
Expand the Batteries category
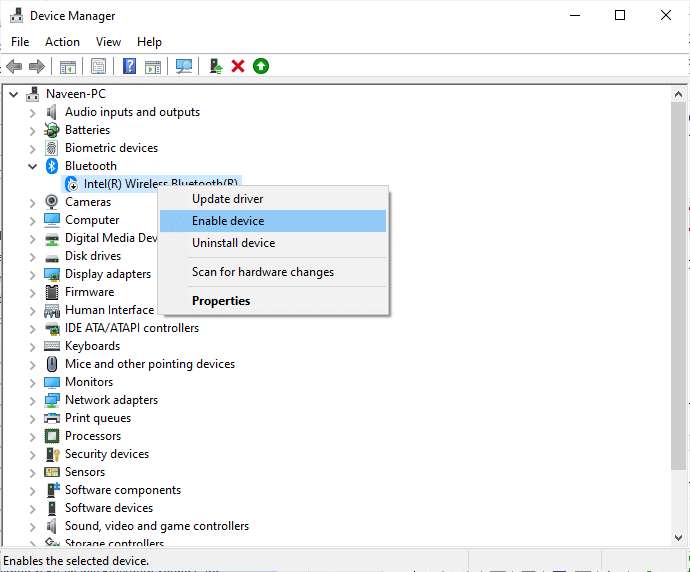pos(33,130)
